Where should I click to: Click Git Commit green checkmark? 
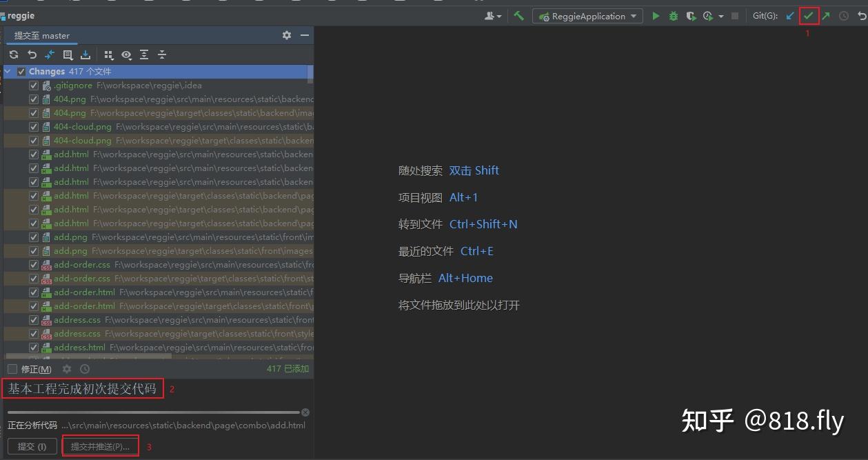(x=809, y=16)
